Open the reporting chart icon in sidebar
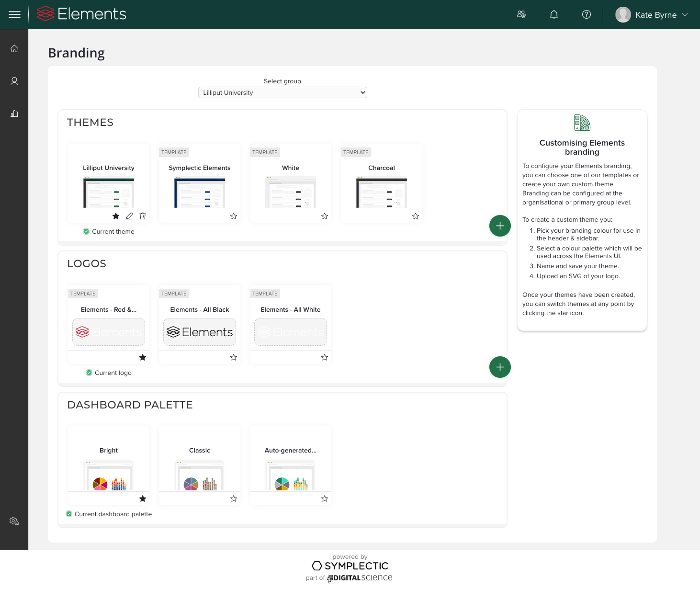Image resolution: width=700 pixels, height=589 pixels. pos(14,113)
